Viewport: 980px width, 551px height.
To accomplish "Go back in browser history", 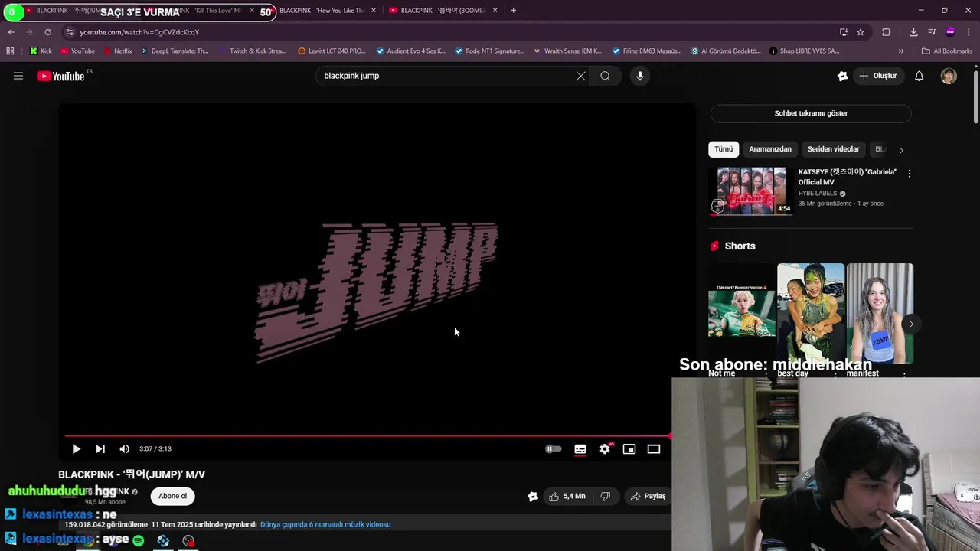I will [11, 32].
